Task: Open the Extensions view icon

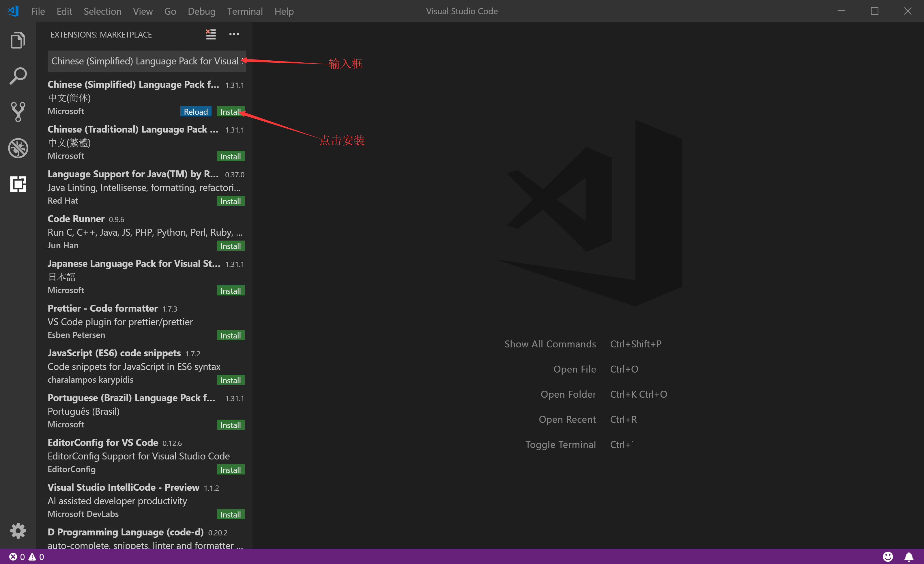Action: pos(18,184)
